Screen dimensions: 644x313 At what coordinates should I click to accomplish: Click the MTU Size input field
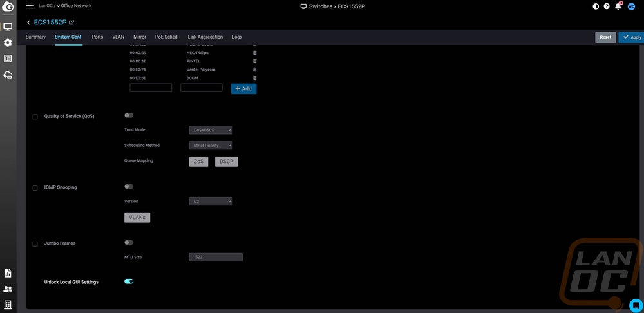[216, 258]
